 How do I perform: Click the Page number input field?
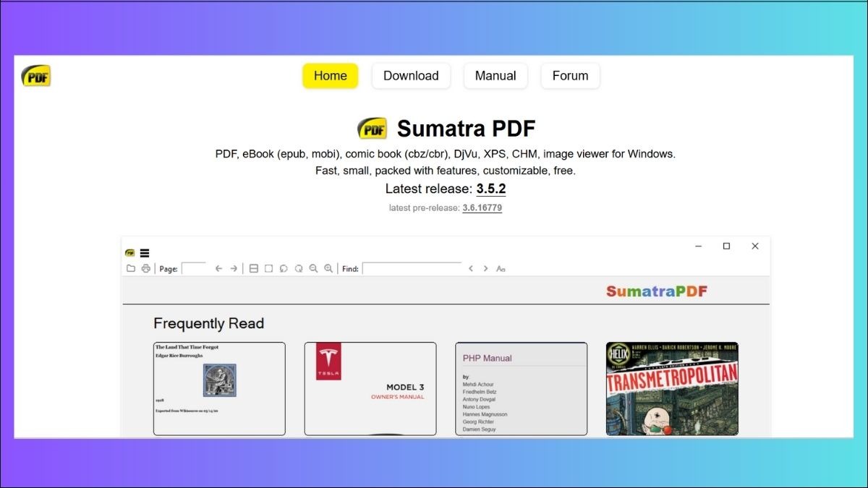coord(194,268)
